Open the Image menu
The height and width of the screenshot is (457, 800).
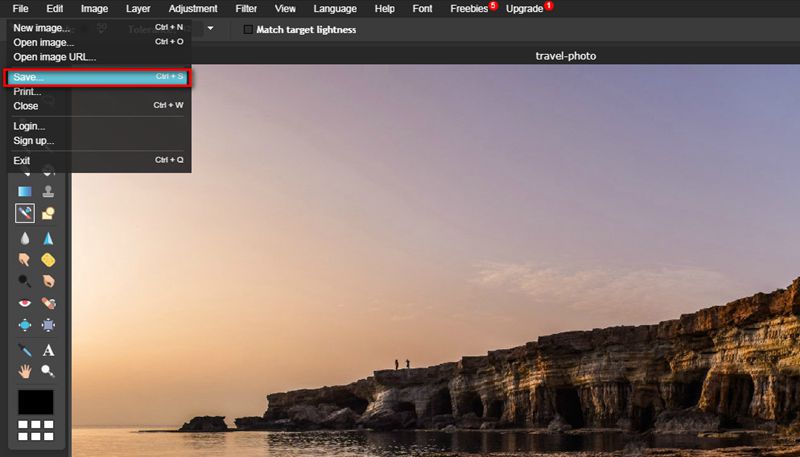click(x=94, y=9)
